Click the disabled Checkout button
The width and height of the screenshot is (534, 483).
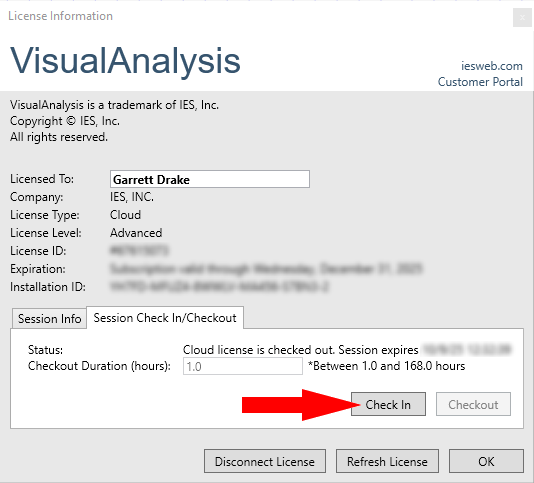(x=473, y=404)
